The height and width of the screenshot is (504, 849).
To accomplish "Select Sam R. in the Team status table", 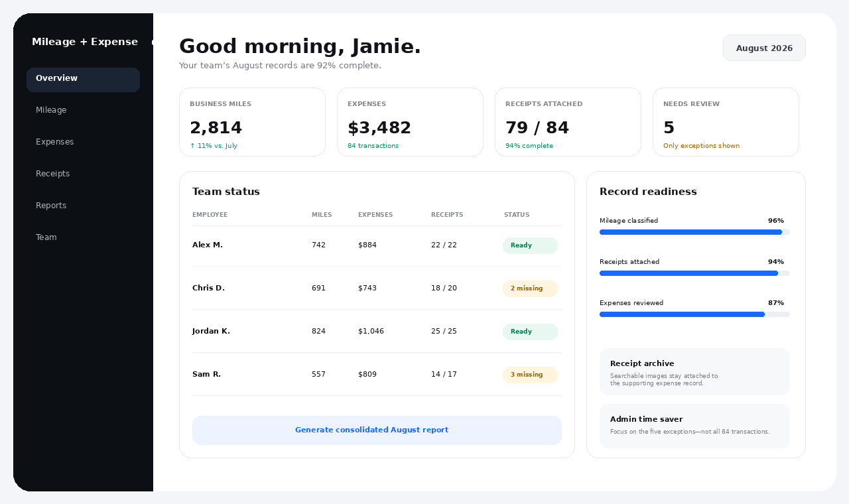I will (x=206, y=375).
